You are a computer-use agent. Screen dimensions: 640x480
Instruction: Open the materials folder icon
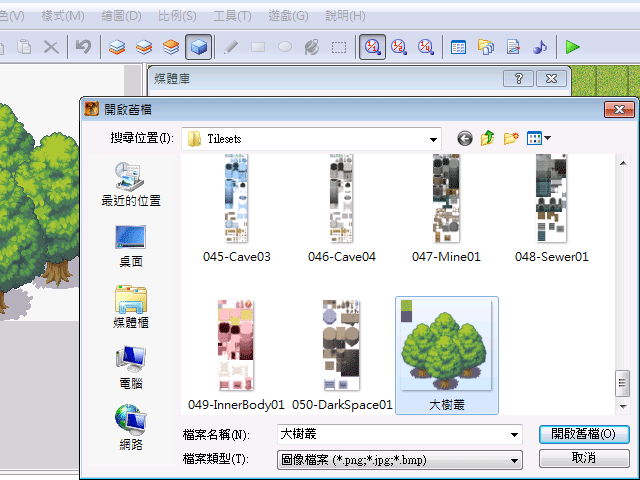[486, 47]
